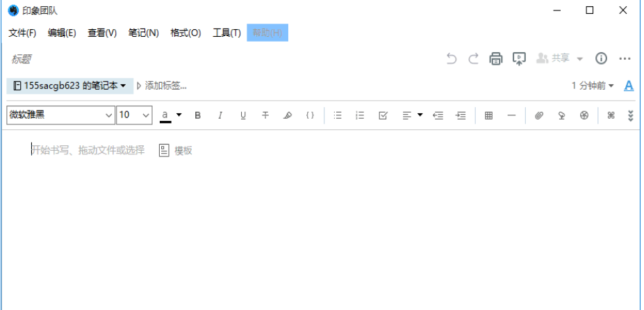The height and width of the screenshot is (310, 644).
Task: Insert a numbered list
Action: coord(360,115)
